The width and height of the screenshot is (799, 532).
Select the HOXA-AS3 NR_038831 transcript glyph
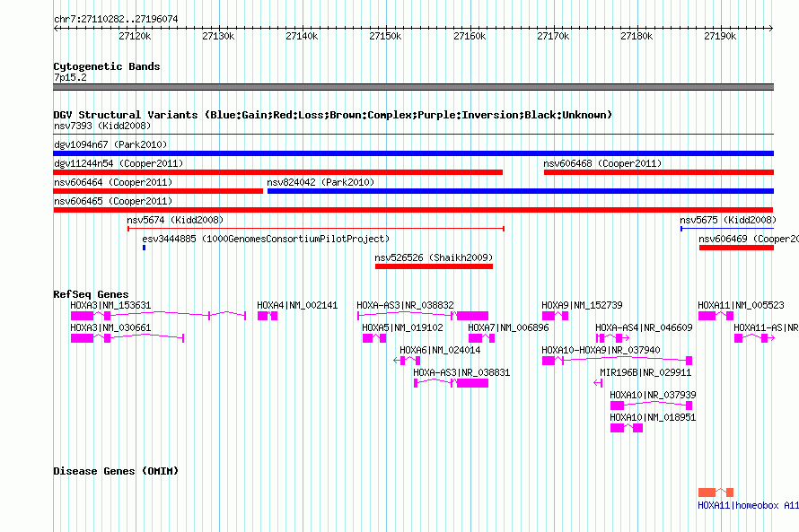pyautogui.click(x=451, y=383)
